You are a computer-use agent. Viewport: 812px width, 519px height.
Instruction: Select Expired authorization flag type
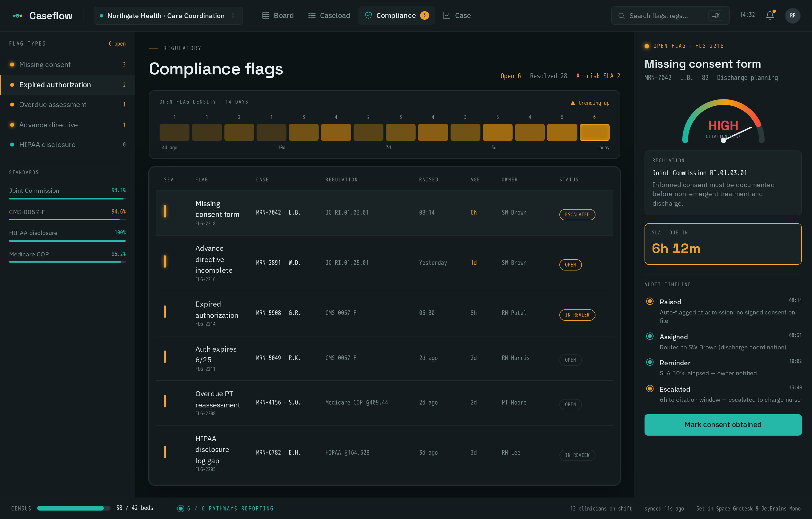[x=67, y=85]
